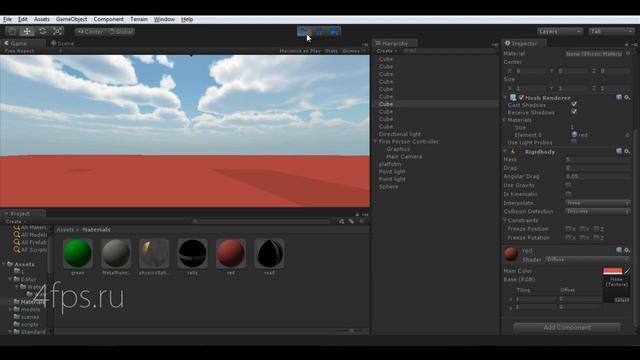Viewport: 640px width, 360px height.
Task: Click save search star in Project
Action: coord(361,221)
